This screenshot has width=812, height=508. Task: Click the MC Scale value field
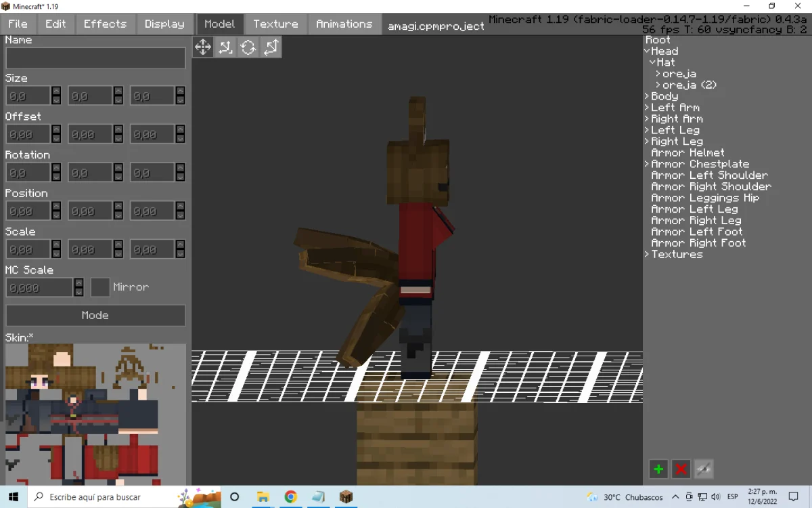pyautogui.click(x=40, y=287)
